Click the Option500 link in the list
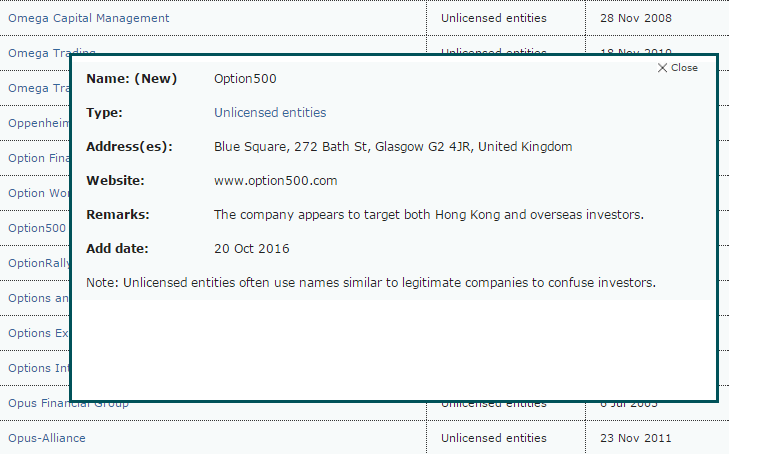 click(36, 228)
